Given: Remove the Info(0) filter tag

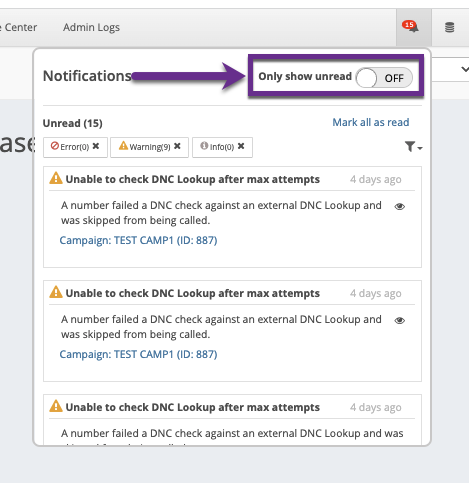Looking at the screenshot, I should pyautogui.click(x=241, y=146).
